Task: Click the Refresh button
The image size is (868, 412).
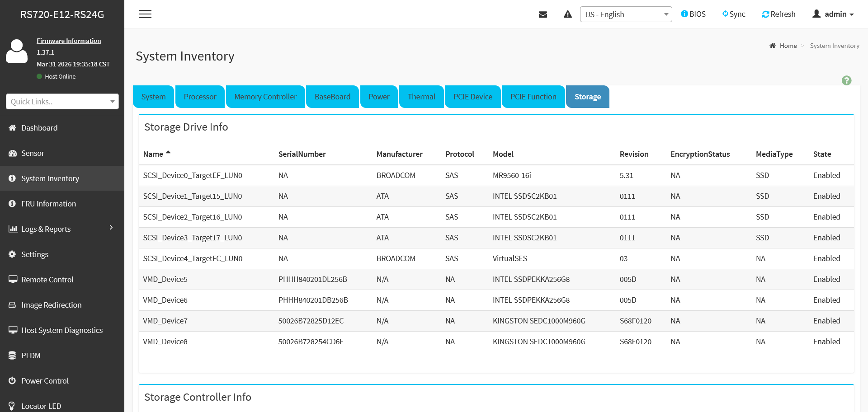Action: pos(778,14)
